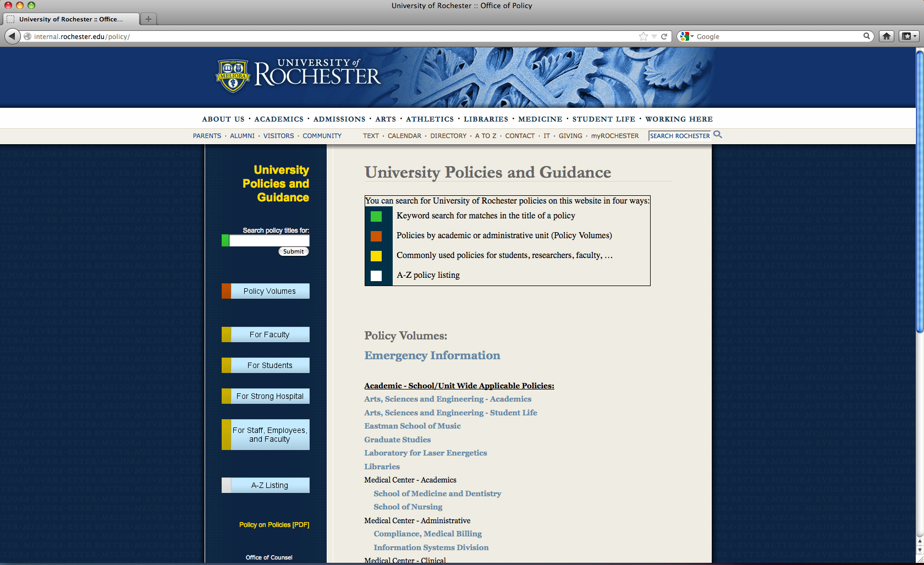Select Libraries in the main navigation
This screenshot has height=565, width=924.
(486, 119)
